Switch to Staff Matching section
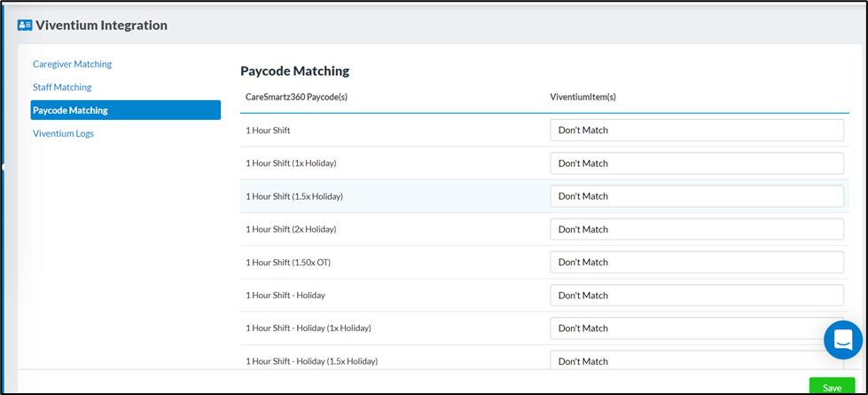 (62, 87)
